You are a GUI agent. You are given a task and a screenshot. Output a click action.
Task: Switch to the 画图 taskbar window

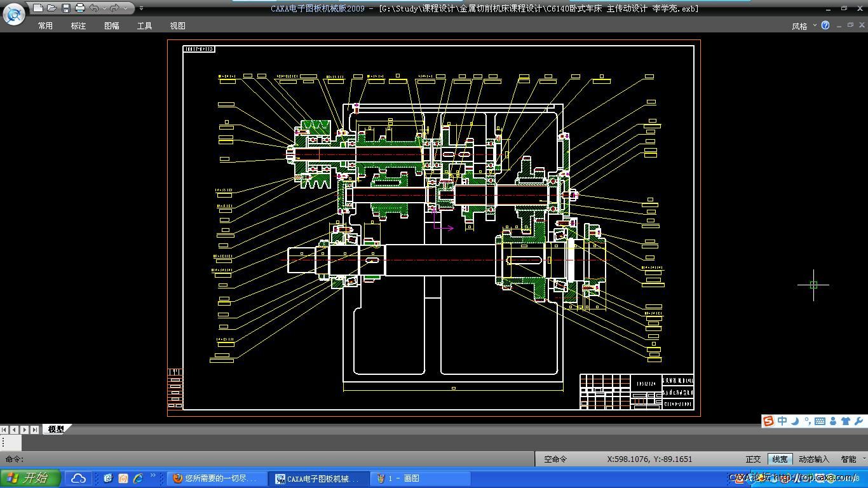(x=398, y=478)
